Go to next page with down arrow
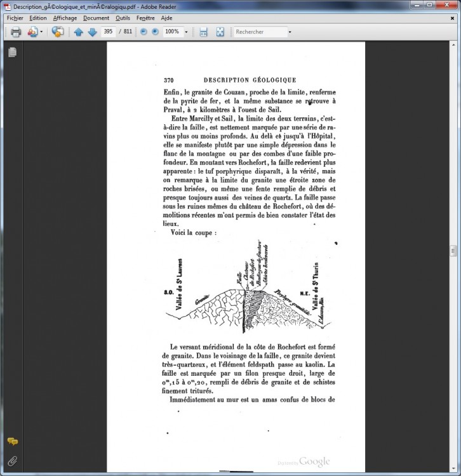 pyautogui.click(x=93, y=32)
